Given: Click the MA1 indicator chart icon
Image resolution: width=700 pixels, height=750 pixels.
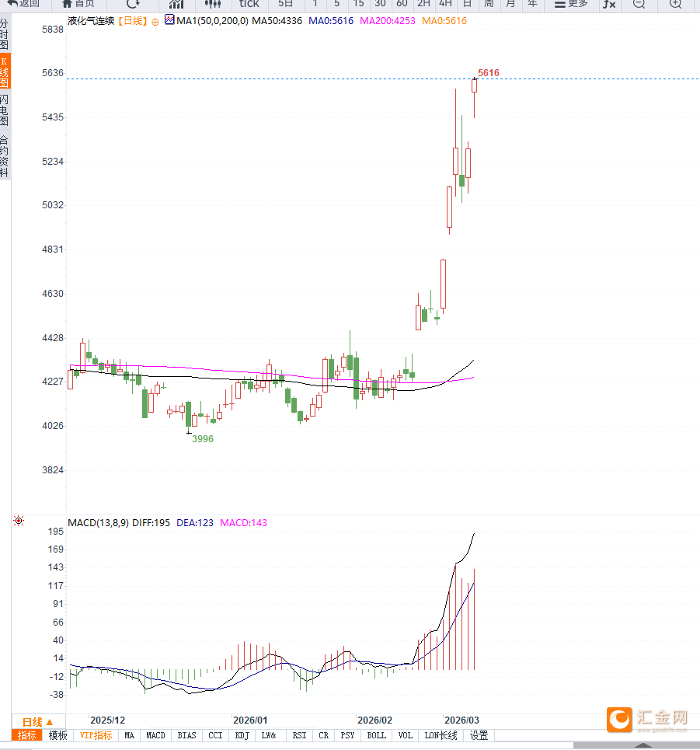Looking at the screenshot, I should (x=169, y=19).
